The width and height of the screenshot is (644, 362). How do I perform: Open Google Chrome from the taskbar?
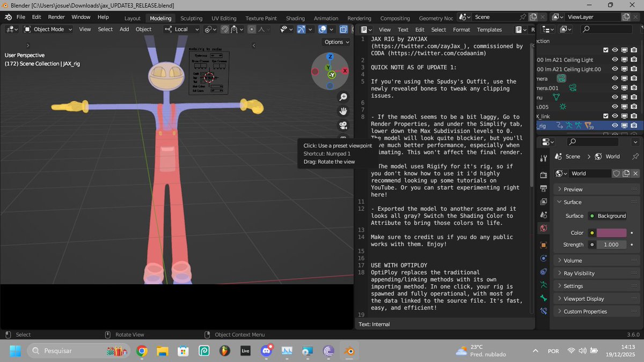(x=142, y=351)
